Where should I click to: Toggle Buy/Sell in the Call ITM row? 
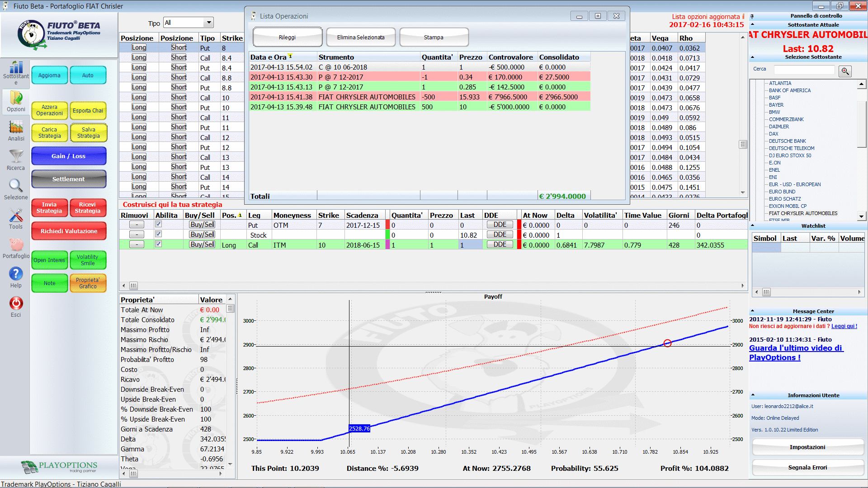[x=202, y=244]
